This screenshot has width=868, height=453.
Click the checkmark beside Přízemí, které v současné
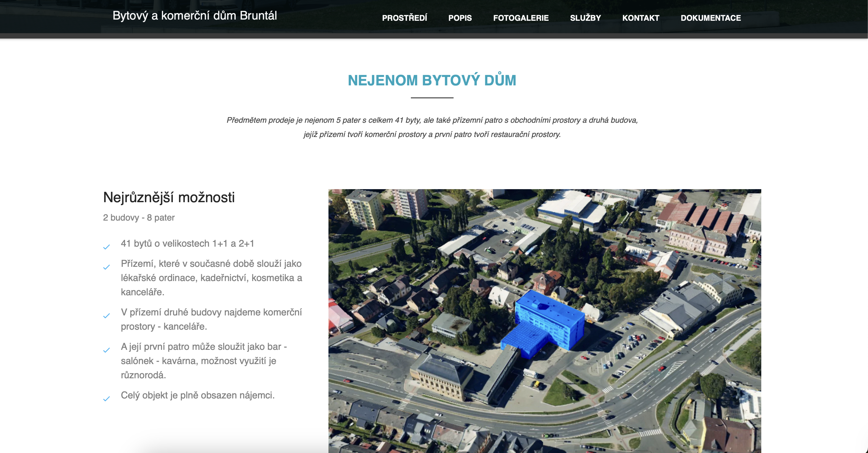106,267
